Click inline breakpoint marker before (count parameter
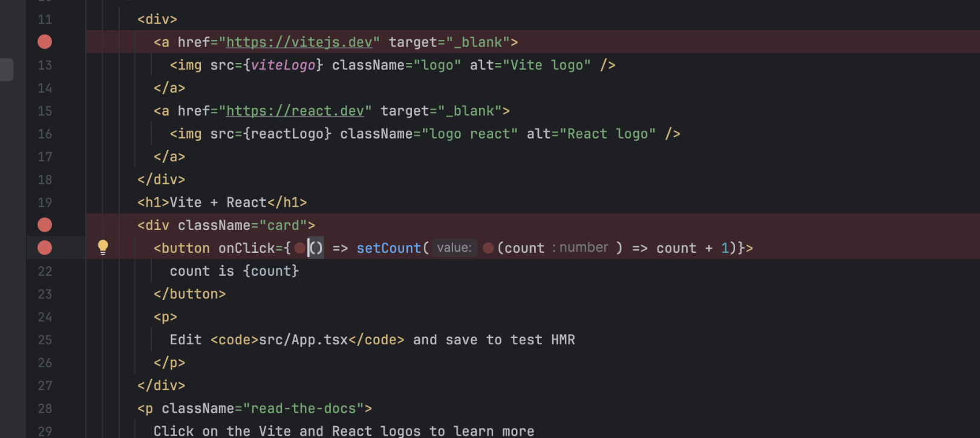Screen dimensions: 980x438 tap(488, 248)
